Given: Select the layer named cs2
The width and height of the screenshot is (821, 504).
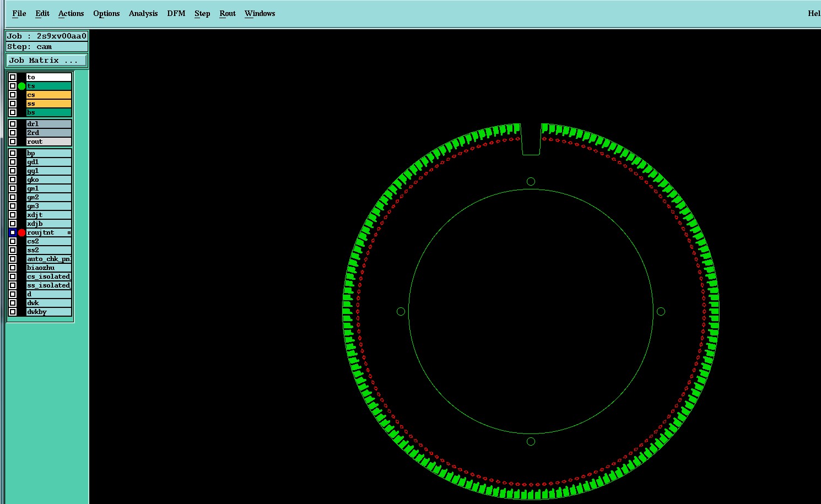Looking at the screenshot, I should tap(49, 241).
